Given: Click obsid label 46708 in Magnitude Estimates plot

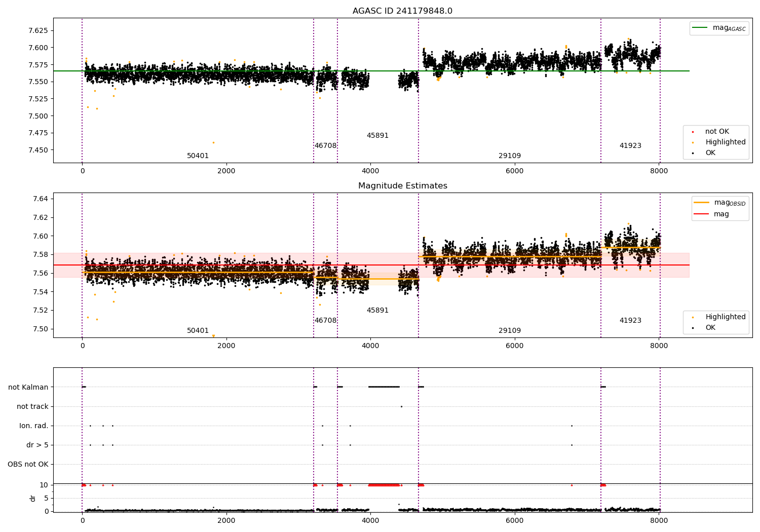Looking at the screenshot, I should tap(325, 321).
